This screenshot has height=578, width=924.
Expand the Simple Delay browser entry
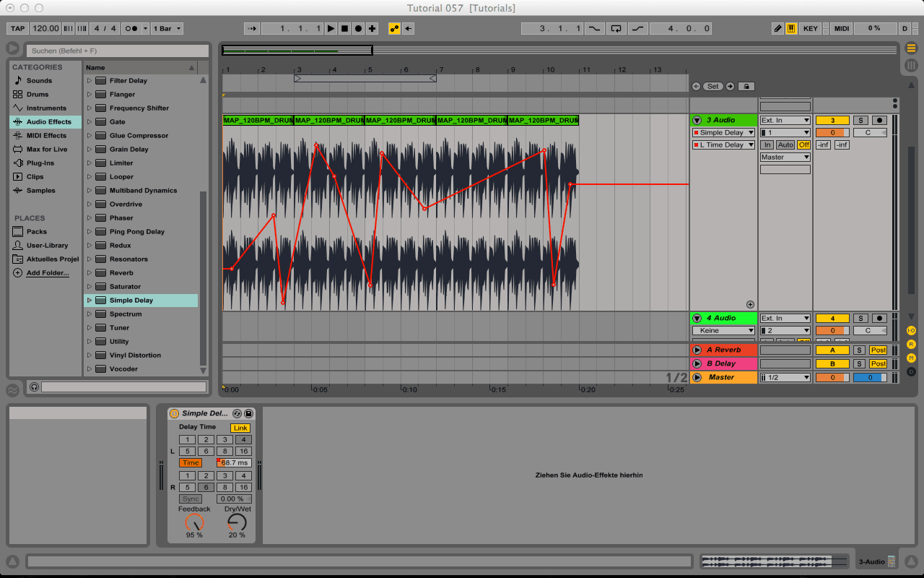click(x=90, y=301)
